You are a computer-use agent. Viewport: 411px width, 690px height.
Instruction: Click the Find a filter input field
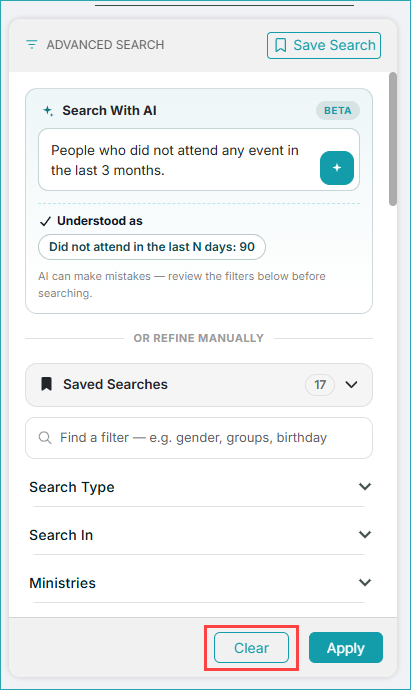199,438
